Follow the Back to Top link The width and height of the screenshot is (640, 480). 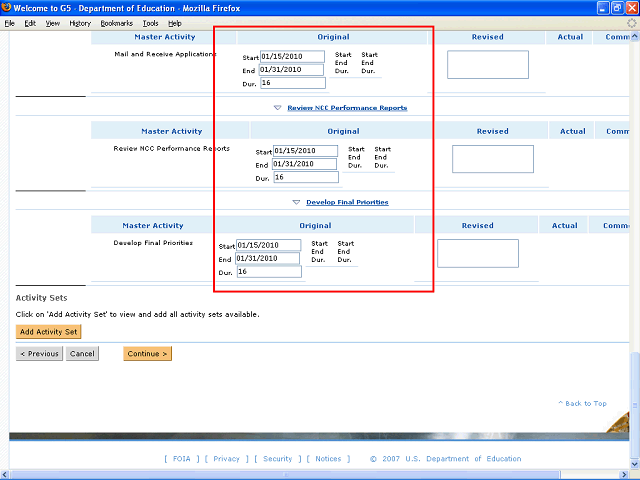point(585,403)
